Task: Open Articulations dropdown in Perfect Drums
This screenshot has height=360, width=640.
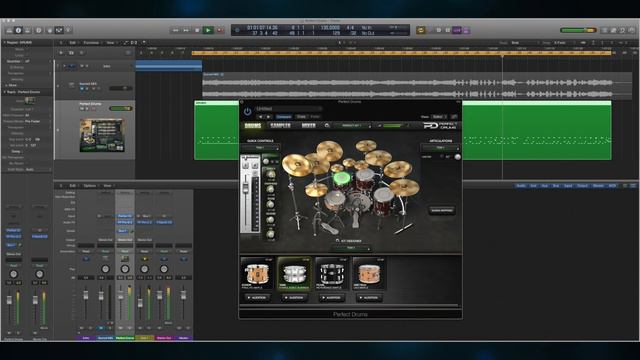Action: click(x=440, y=148)
